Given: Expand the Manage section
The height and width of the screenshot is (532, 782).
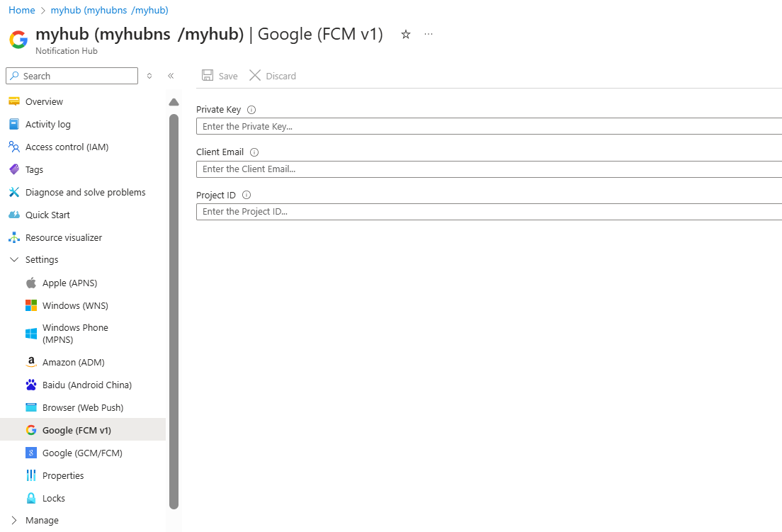Looking at the screenshot, I should point(14,520).
